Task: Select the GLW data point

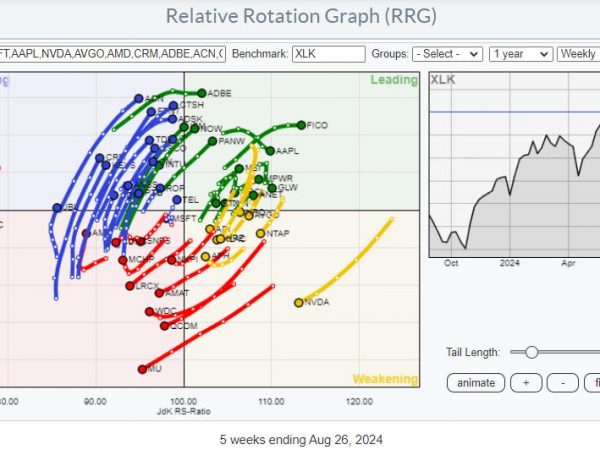Action: click(x=272, y=188)
